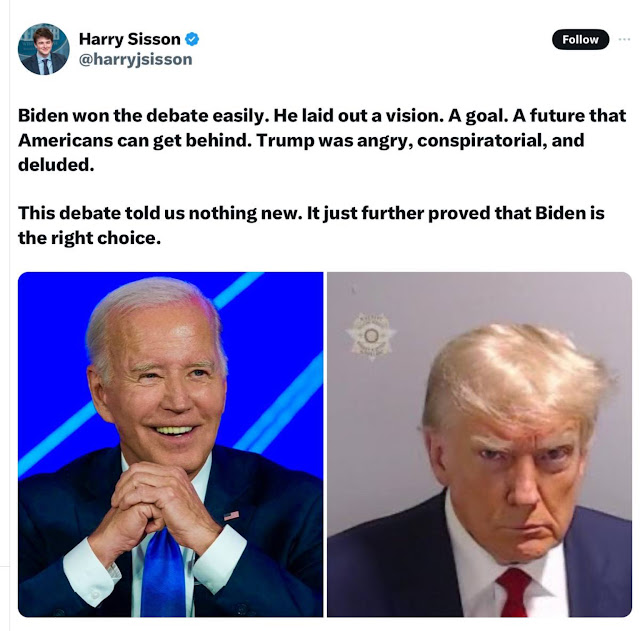
Task: Click the blue tie in left image
Action: click(x=164, y=572)
